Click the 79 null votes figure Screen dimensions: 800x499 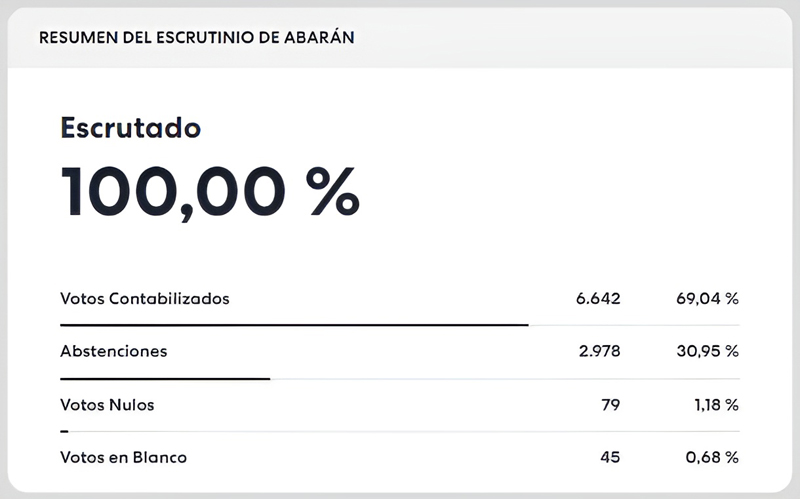(x=610, y=405)
